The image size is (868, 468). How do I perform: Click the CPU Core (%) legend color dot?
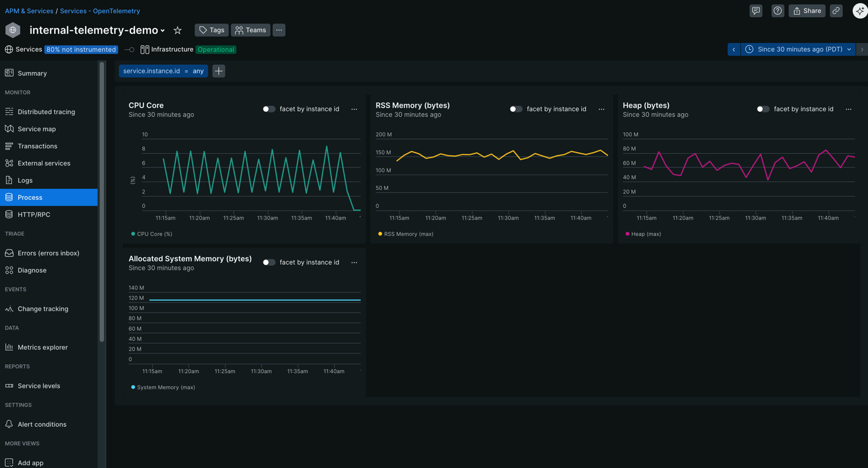click(x=133, y=234)
